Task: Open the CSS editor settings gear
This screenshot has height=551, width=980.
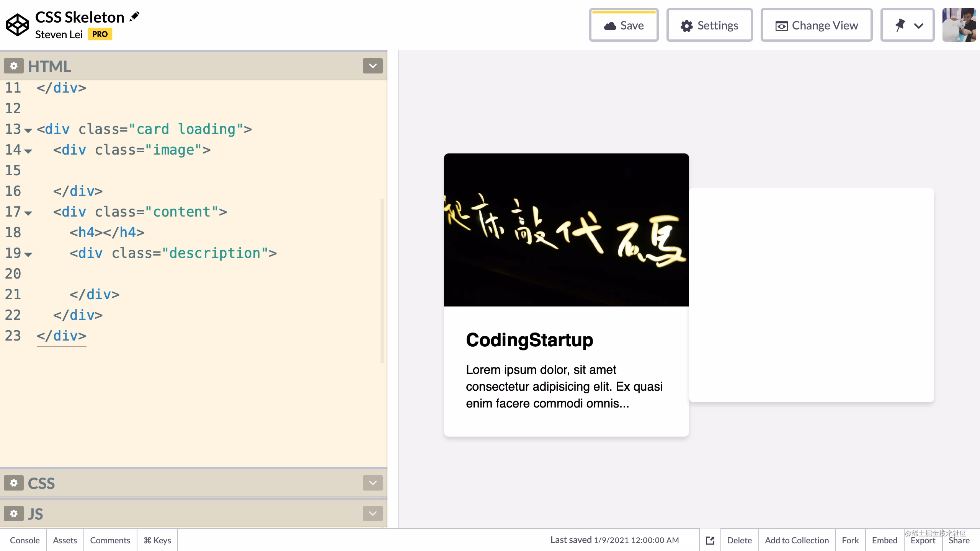Action: pos(14,483)
